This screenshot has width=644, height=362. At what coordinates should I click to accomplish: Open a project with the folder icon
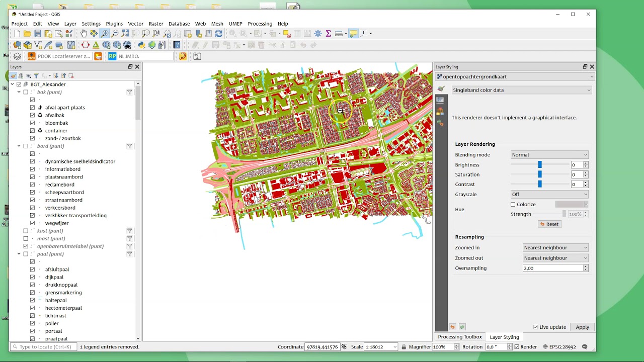(27, 34)
